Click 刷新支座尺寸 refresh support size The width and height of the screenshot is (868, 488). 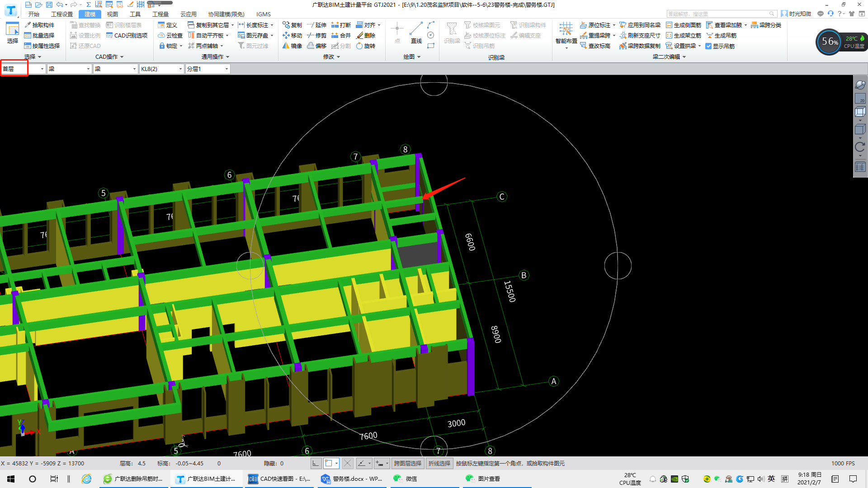click(640, 35)
